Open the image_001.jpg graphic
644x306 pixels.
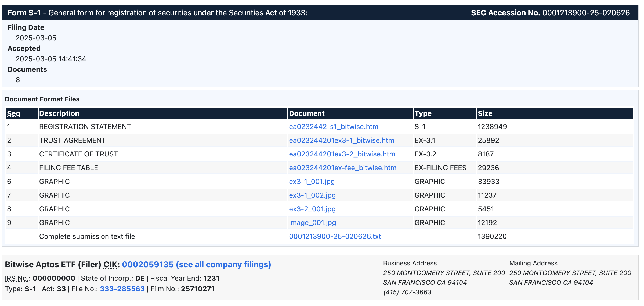coord(312,223)
